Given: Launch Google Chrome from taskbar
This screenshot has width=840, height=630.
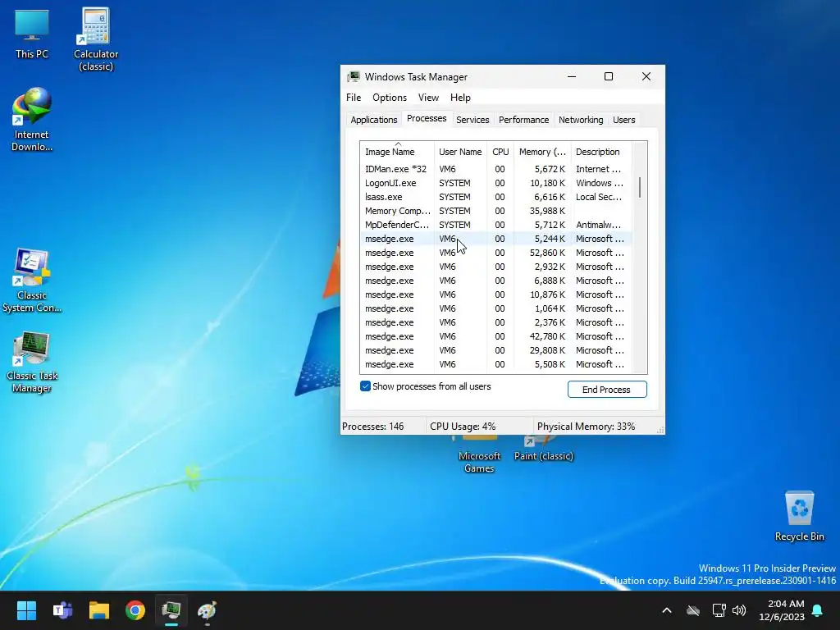Looking at the screenshot, I should (x=135, y=610).
